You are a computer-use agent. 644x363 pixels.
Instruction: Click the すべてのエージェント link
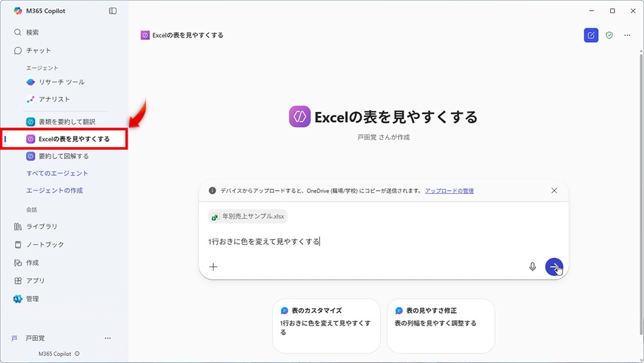57,173
